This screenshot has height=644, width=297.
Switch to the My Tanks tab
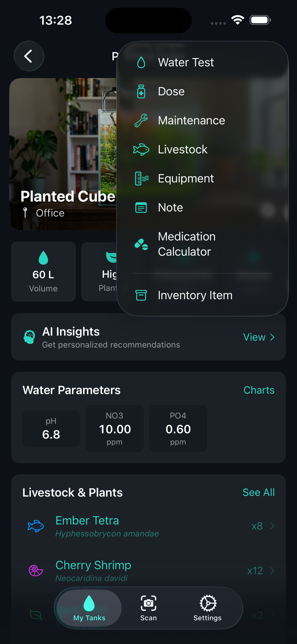pos(89,608)
